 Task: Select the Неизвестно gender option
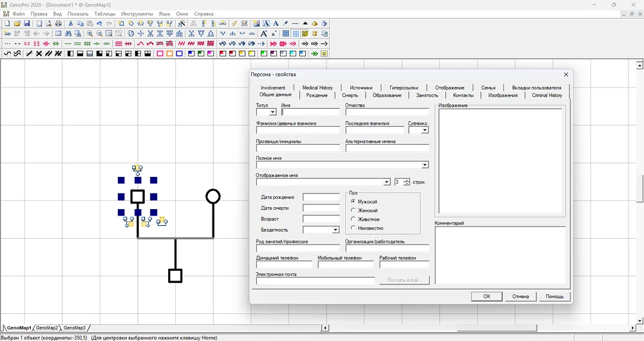coord(353,228)
